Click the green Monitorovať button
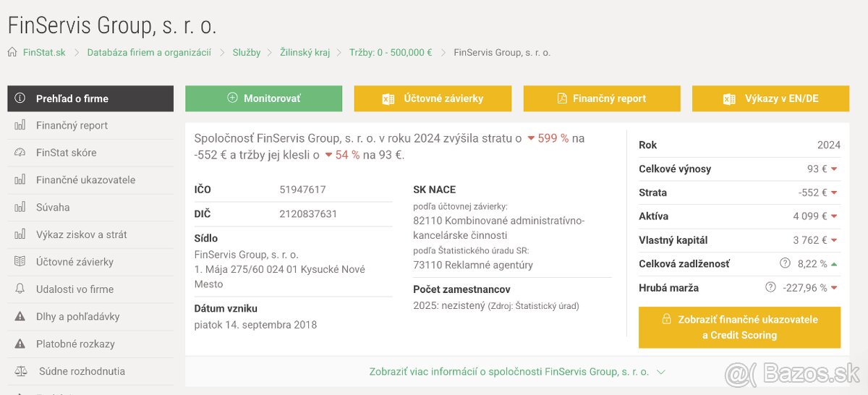The image size is (868, 395). pos(264,98)
